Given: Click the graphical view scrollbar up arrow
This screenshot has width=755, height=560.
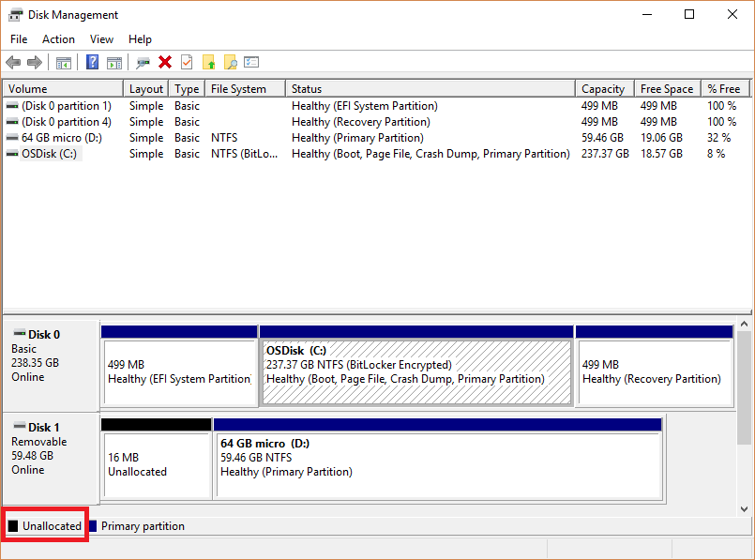Looking at the screenshot, I should [745, 324].
